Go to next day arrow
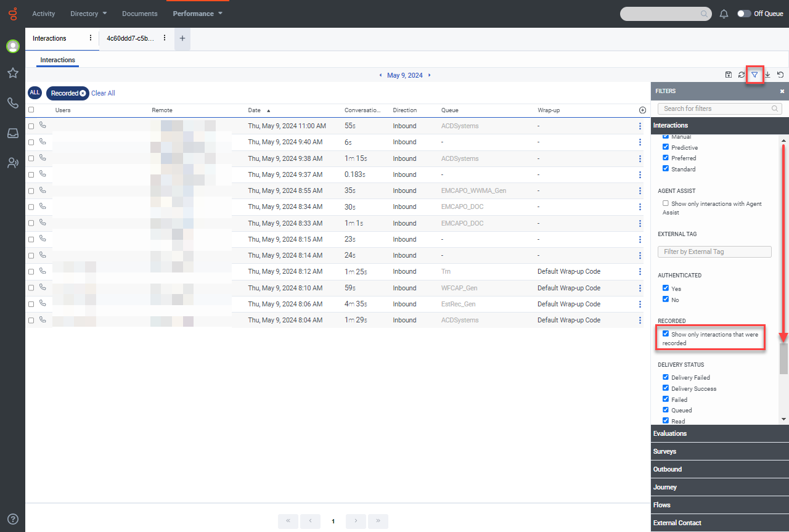Image resolution: width=789 pixels, height=532 pixels. 430,75
